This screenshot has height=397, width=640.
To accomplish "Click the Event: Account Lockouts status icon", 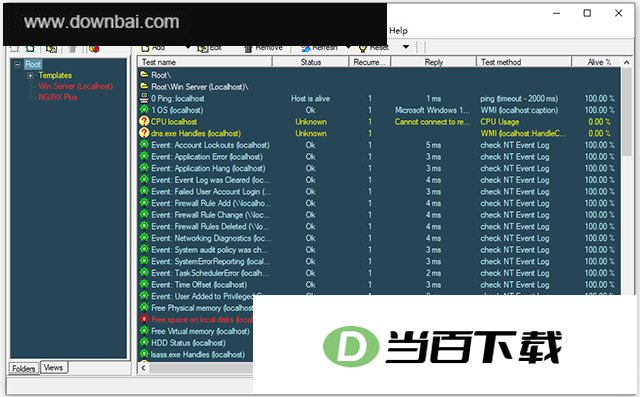I will (144, 144).
